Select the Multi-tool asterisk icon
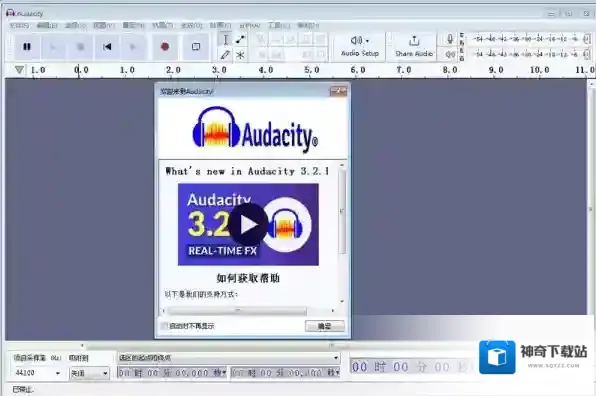The width and height of the screenshot is (596, 396). 240,55
